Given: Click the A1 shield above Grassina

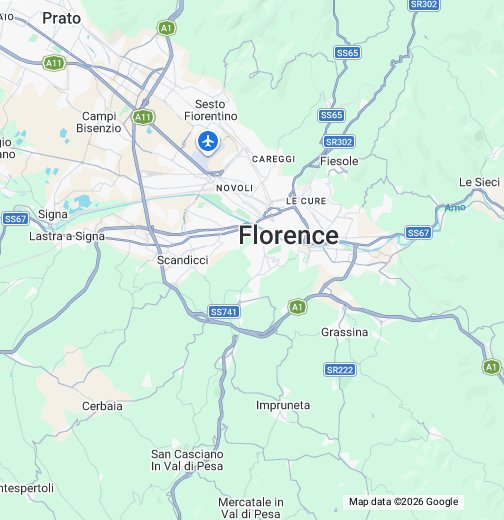Looking at the screenshot, I should pos(297,307).
